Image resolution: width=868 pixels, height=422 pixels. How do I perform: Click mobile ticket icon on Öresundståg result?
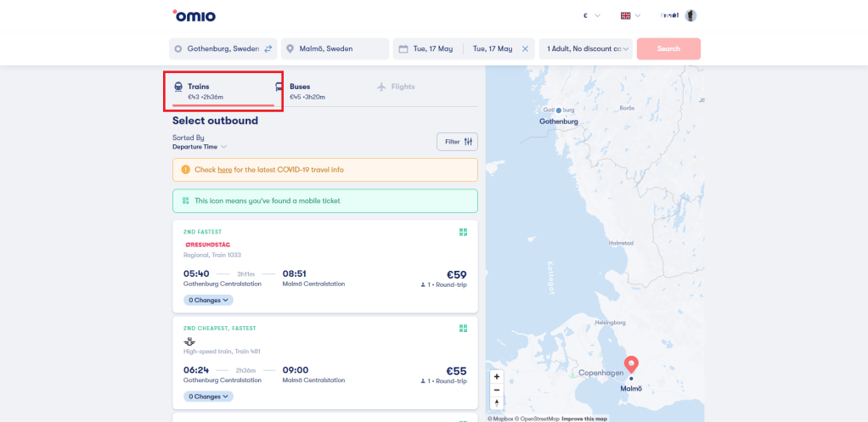coord(464,232)
